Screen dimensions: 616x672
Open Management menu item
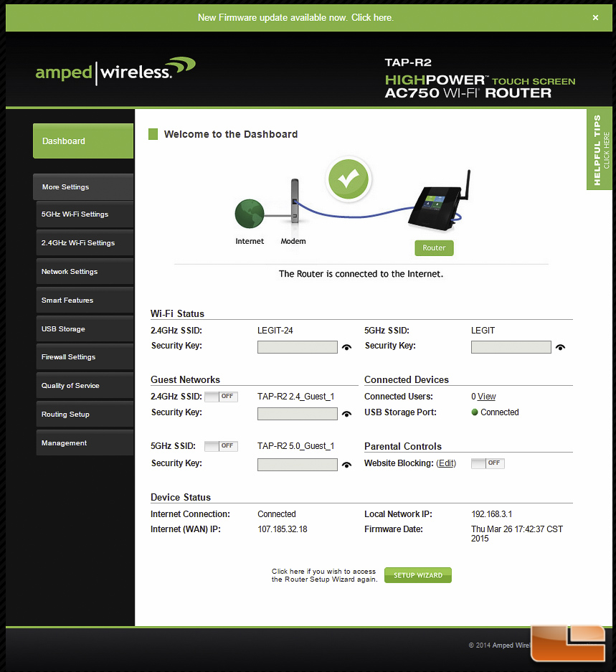click(85, 443)
